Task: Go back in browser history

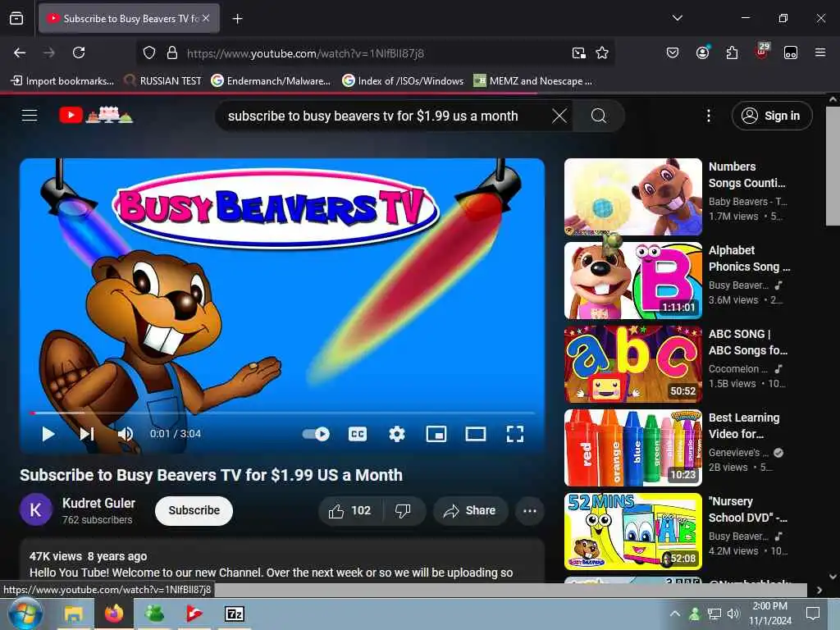Action: (x=20, y=52)
